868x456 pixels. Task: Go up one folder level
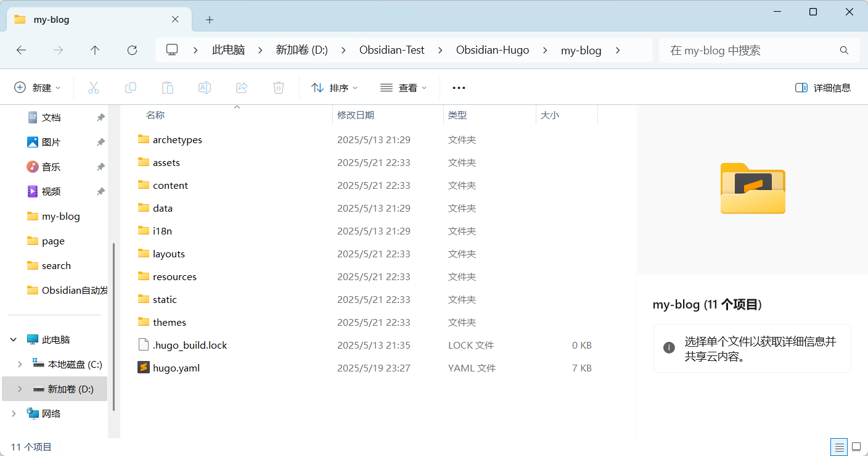coord(95,51)
